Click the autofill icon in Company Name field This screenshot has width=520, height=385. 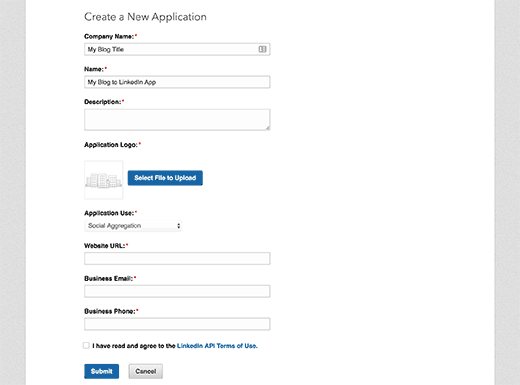click(x=262, y=49)
